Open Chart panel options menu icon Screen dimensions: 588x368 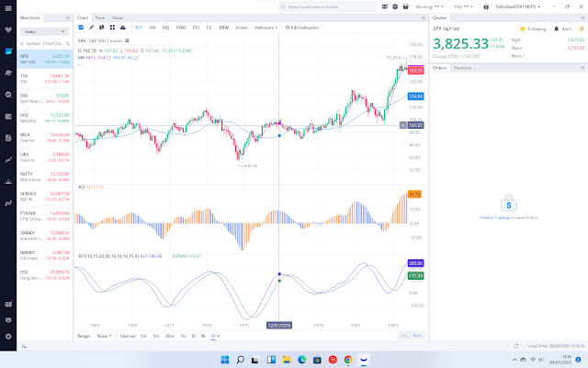point(423,17)
